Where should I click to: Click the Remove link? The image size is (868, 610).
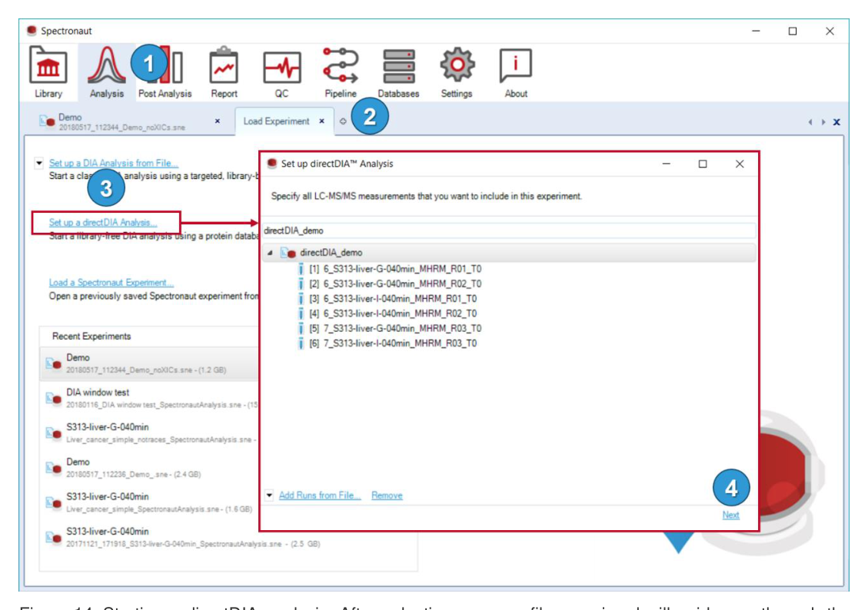point(387,496)
